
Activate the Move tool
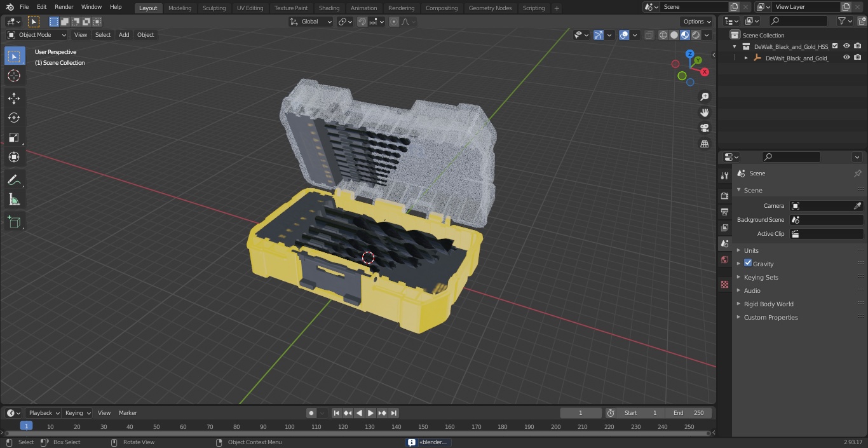tap(14, 98)
